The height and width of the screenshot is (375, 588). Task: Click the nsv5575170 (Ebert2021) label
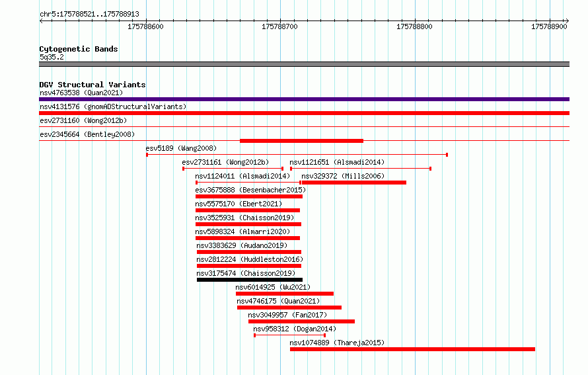tap(239, 204)
